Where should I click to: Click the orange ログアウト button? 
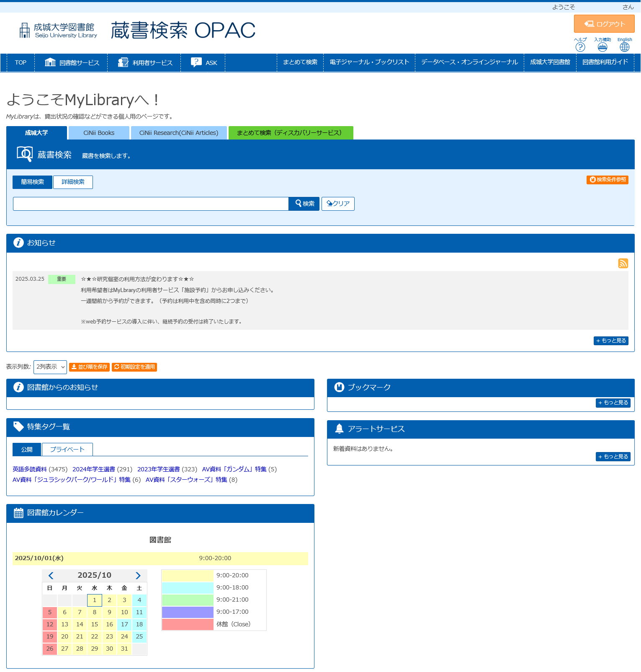point(604,24)
